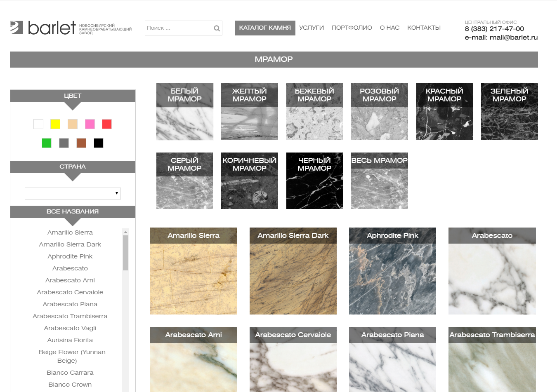The height and width of the screenshot is (392, 557).
Task: Open КОРИЧНЕВЫЙ МРАМОР category tile
Action: (x=250, y=181)
